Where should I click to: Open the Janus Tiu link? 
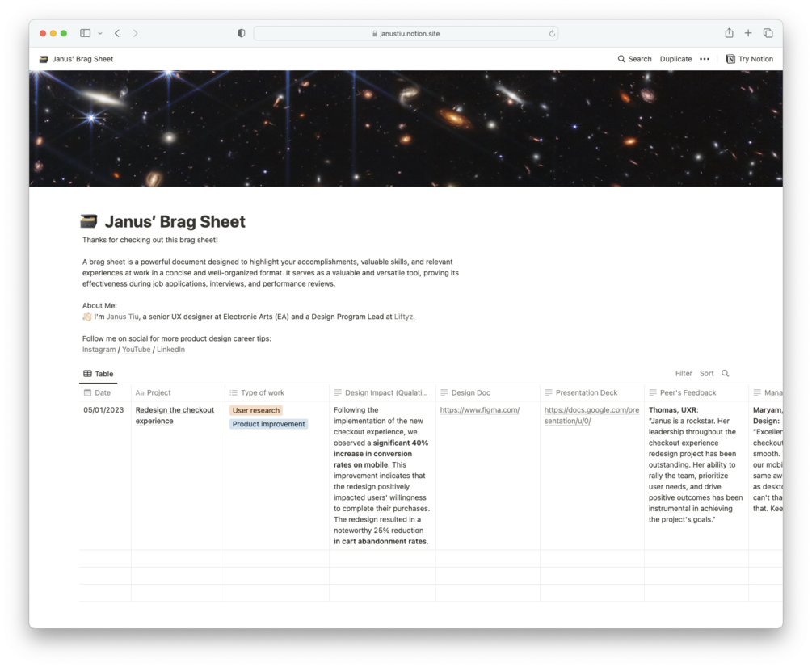123,317
